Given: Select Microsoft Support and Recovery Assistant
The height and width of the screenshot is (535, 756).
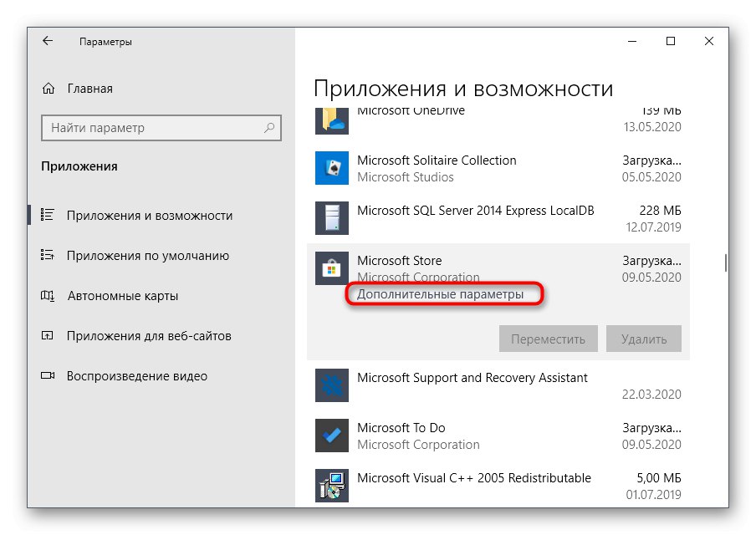Looking at the screenshot, I should pos(472,378).
